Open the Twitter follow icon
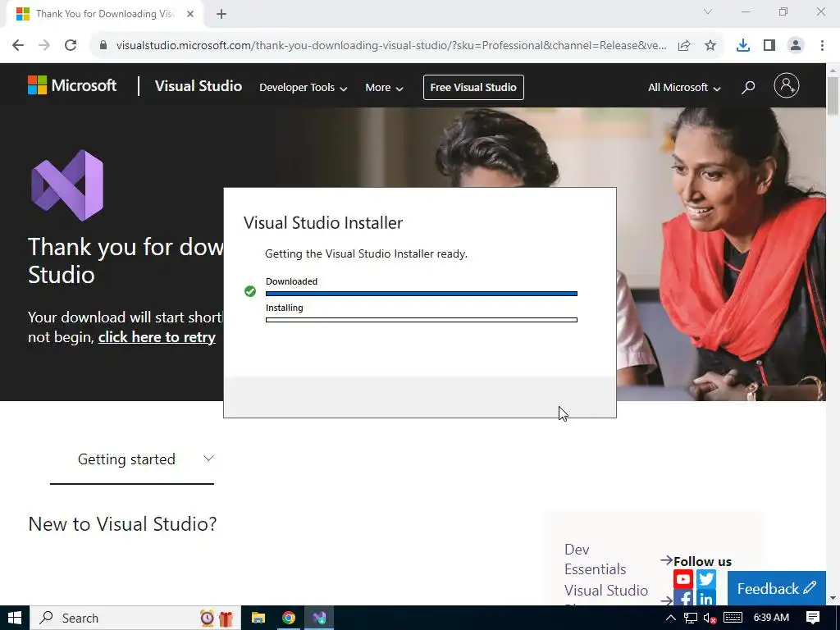Viewport: 840px width, 630px height. point(706,579)
